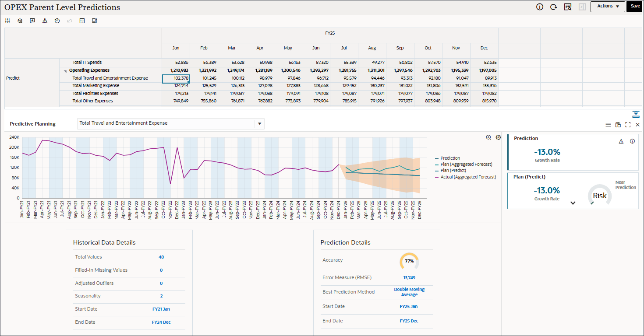
Task: Click the history clock icon in the toolbar
Action: coord(57,21)
